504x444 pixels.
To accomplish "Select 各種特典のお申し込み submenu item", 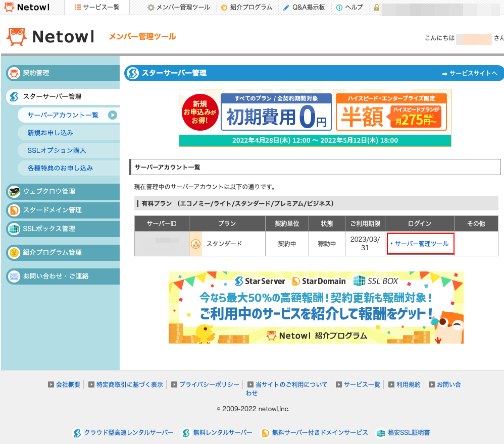I will [x=69, y=168].
